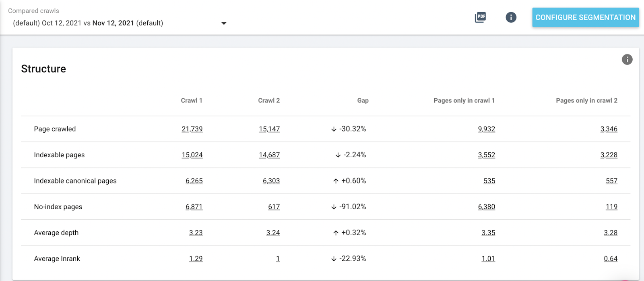Open Crawl 1 page crawled value 21,739
This screenshot has width=644, height=281.
pos(192,129)
